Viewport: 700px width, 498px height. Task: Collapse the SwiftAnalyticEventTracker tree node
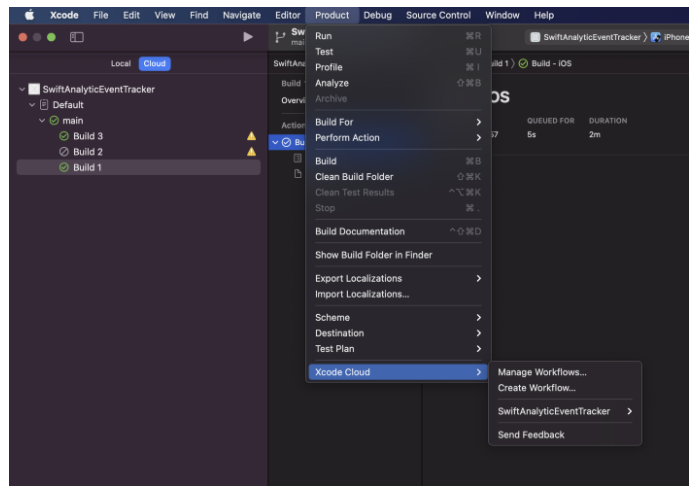point(22,89)
